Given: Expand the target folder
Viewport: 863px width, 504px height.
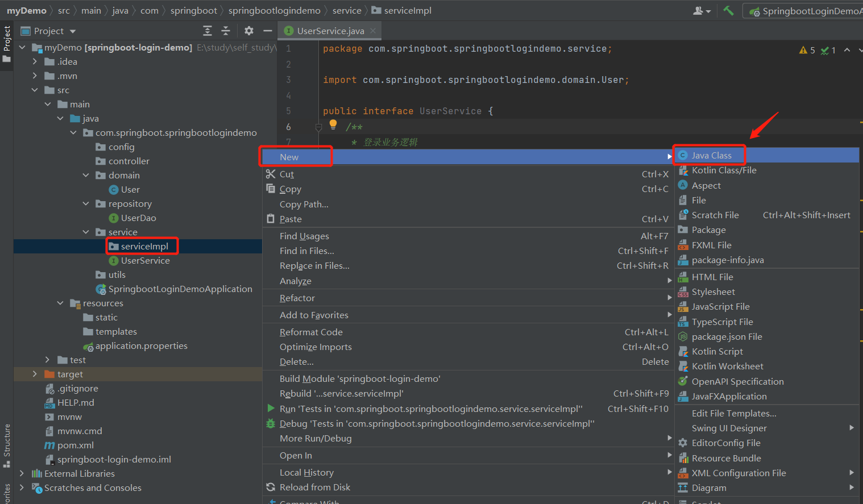Looking at the screenshot, I should coord(35,374).
